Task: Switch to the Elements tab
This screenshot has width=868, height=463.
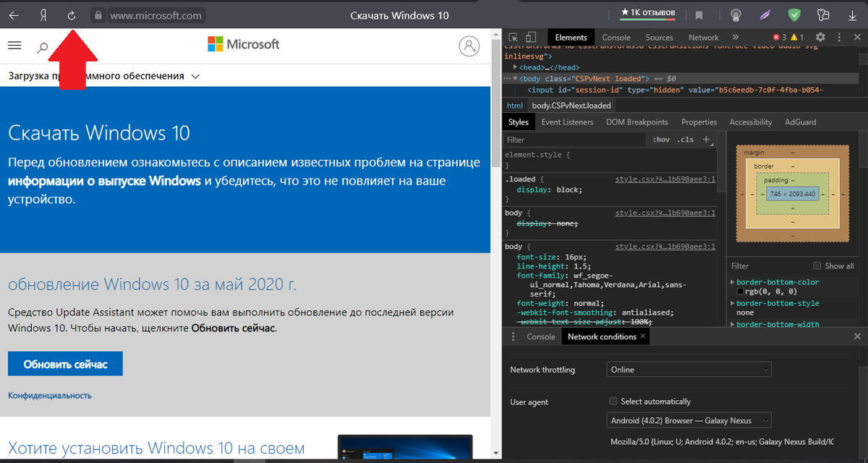Action: pos(571,37)
